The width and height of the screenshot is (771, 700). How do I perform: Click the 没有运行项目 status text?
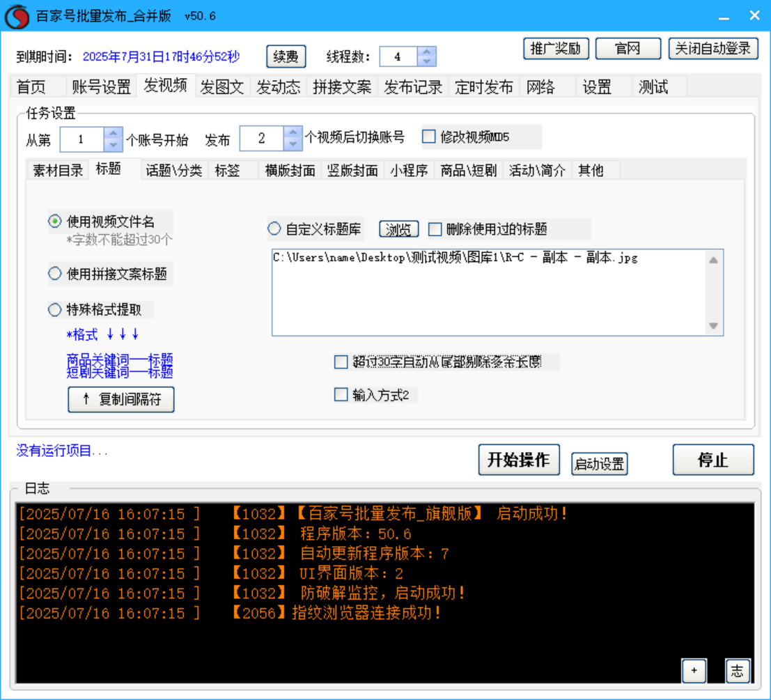click(x=62, y=451)
